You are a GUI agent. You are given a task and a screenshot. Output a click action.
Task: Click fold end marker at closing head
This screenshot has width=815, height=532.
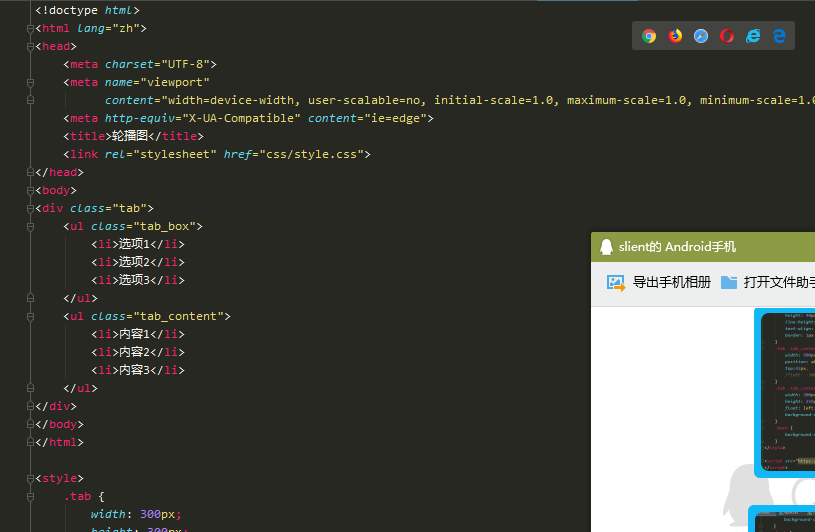[30, 172]
